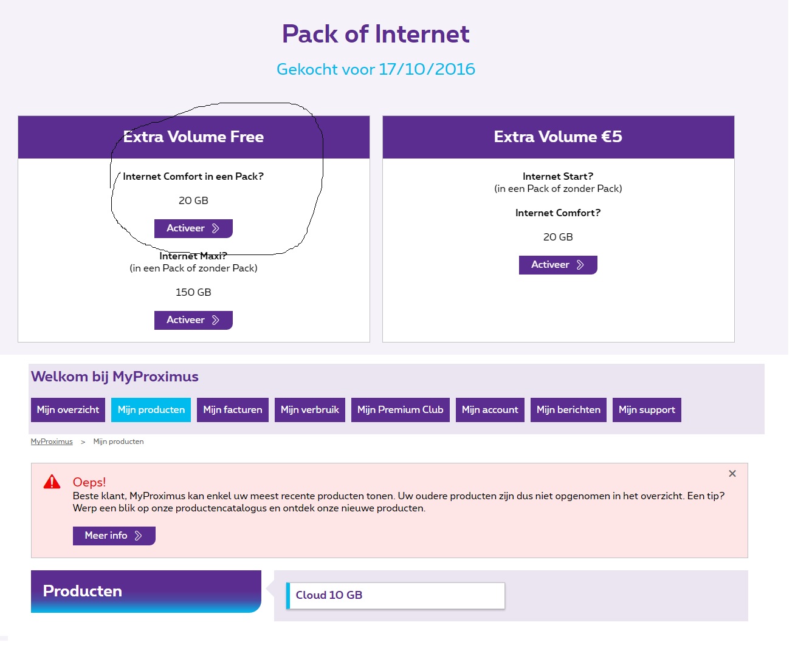Select the Mijn producten tab

(151, 410)
